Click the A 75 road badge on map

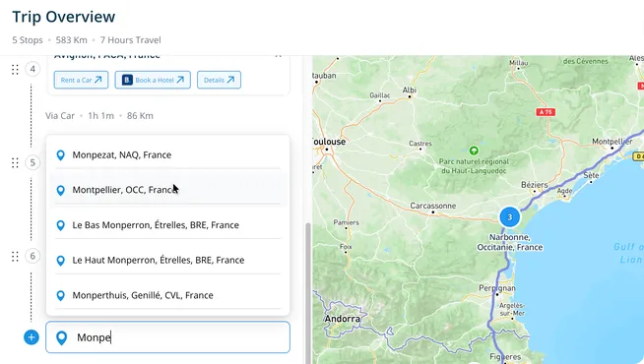[546, 112]
